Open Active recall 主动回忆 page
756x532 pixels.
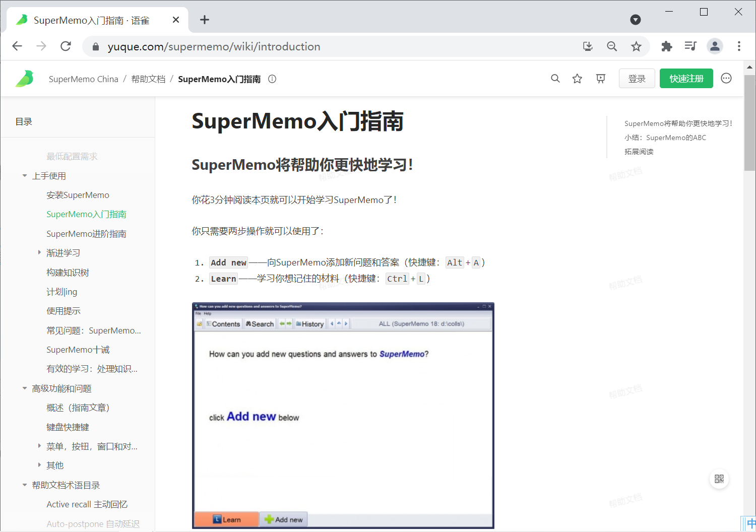pyautogui.click(x=87, y=504)
